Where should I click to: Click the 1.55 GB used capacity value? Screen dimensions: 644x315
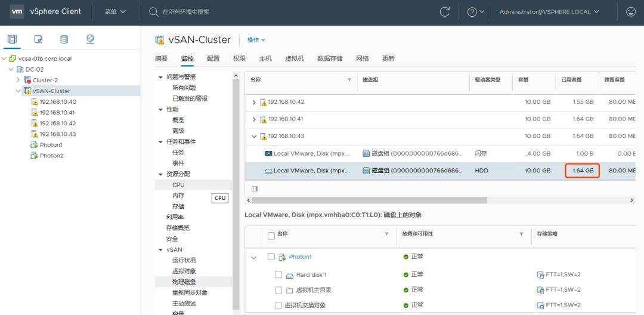(x=583, y=102)
